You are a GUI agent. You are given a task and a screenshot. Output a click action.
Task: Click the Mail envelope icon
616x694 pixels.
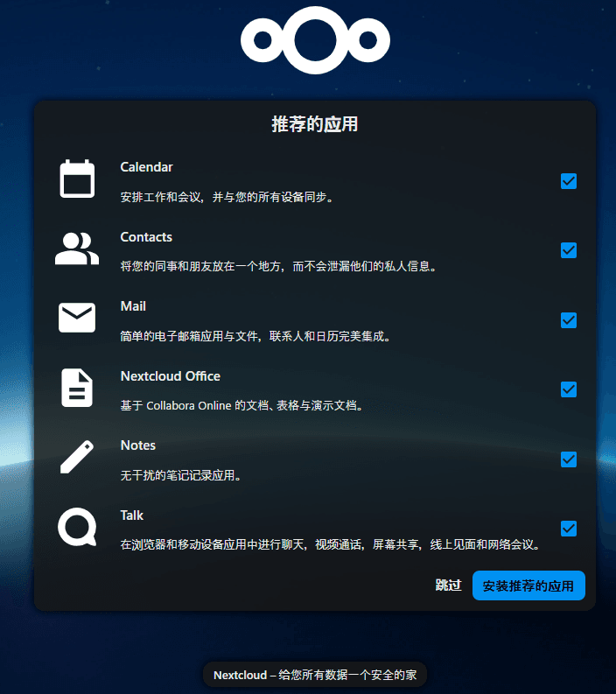coord(77,318)
